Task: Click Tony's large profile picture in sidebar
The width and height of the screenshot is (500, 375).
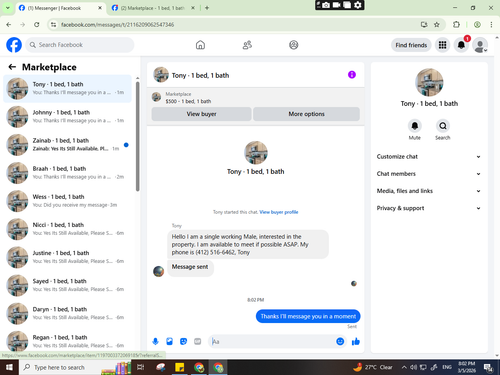Action: pyautogui.click(x=429, y=82)
